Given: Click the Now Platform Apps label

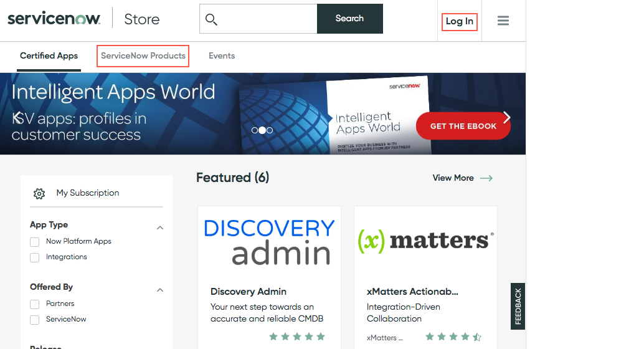Looking at the screenshot, I should pos(78,241).
